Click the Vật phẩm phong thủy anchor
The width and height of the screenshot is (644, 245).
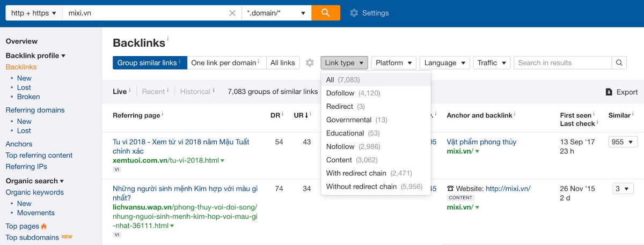(x=481, y=142)
